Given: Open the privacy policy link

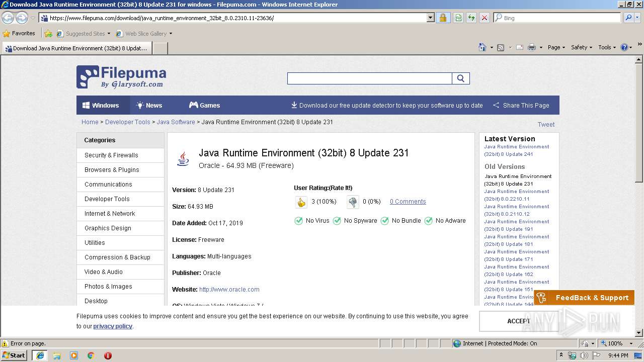Looking at the screenshot, I should point(113,326).
